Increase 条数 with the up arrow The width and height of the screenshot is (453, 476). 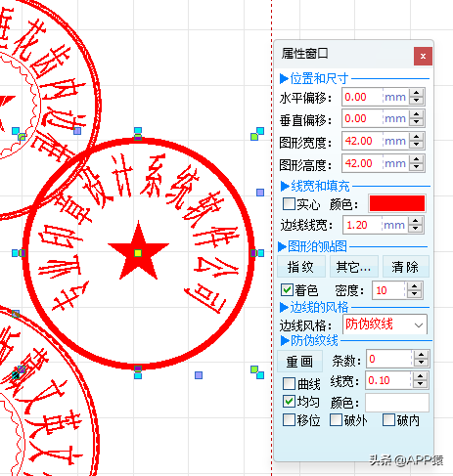[x=421, y=355]
